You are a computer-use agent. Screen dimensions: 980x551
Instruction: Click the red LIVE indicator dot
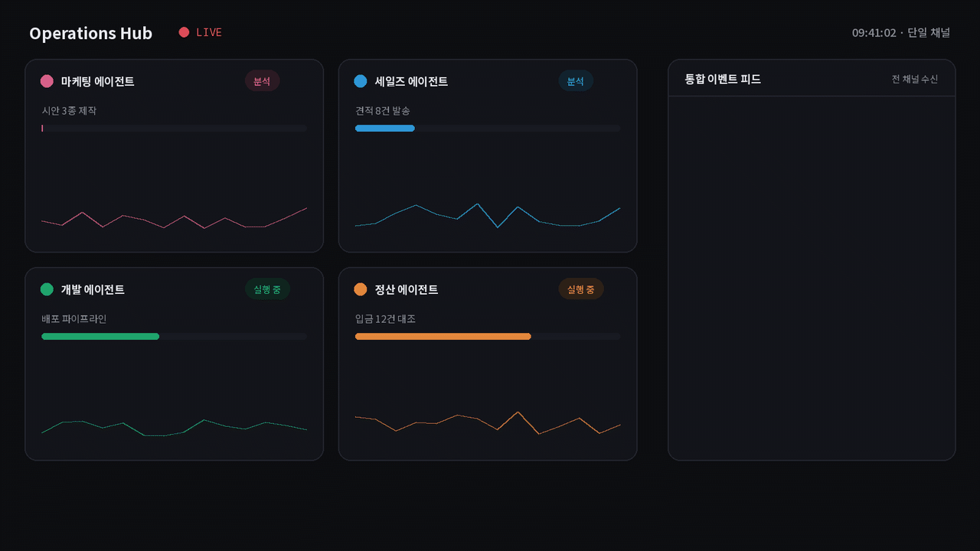(x=184, y=32)
